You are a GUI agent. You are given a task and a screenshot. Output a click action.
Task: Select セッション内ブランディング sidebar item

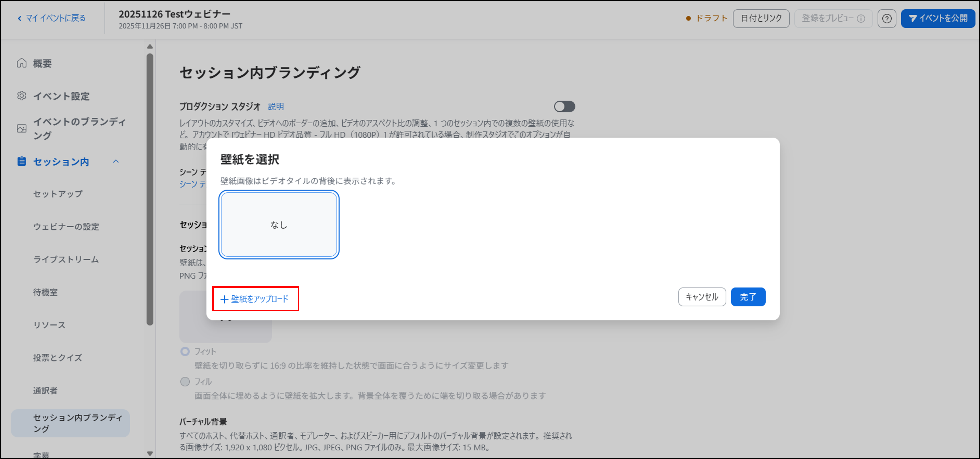70,423
